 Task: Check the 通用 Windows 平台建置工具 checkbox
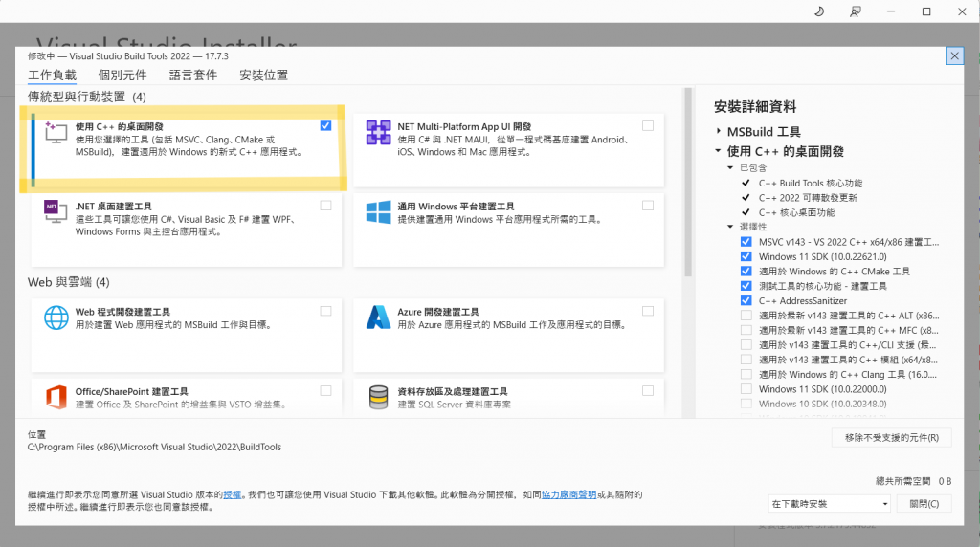[x=648, y=206]
